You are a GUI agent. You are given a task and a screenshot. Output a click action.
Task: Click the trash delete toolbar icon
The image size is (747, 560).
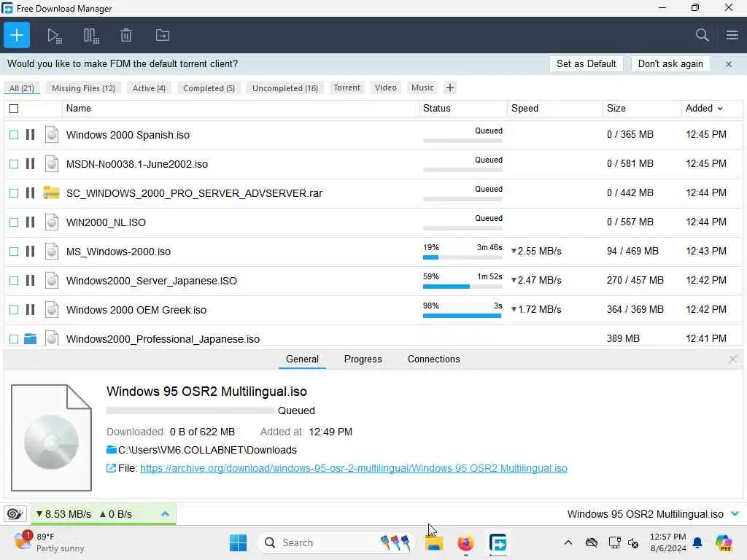(x=126, y=35)
